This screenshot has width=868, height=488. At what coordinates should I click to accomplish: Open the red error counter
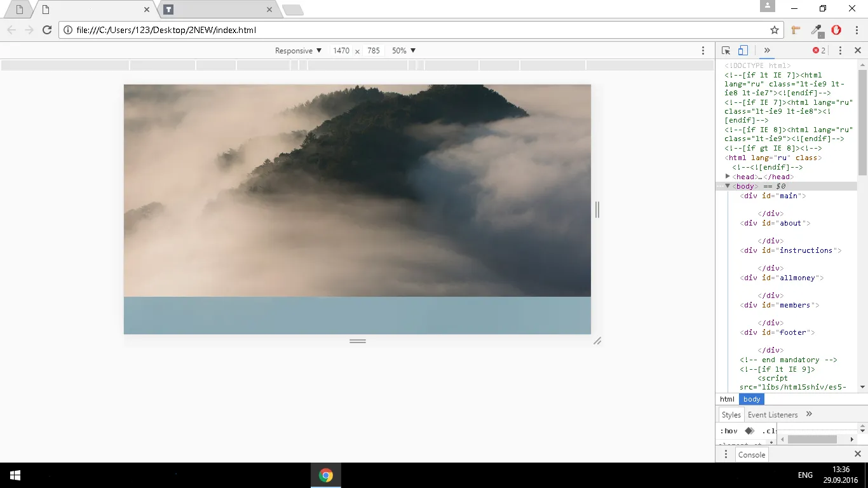819,51
